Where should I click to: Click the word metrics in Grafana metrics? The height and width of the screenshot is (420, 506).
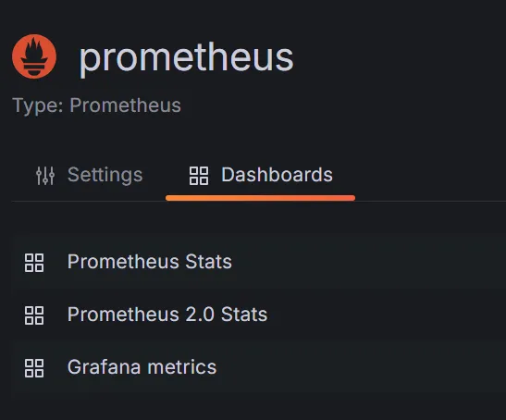pos(182,367)
